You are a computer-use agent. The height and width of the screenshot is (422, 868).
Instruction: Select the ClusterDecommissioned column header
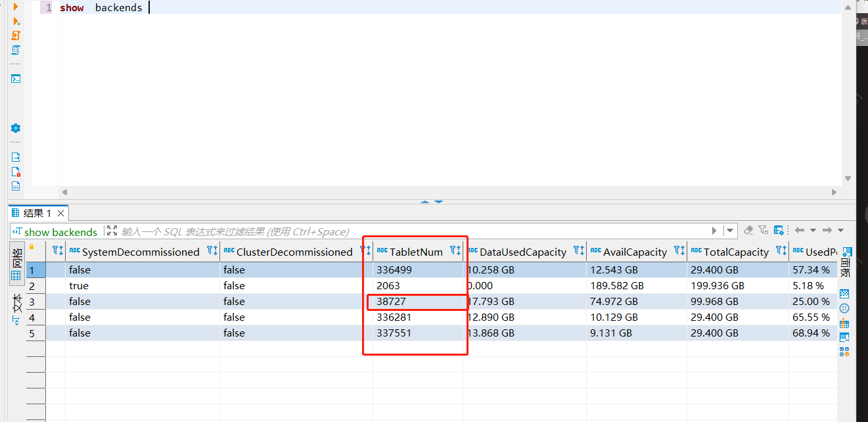tap(296, 252)
